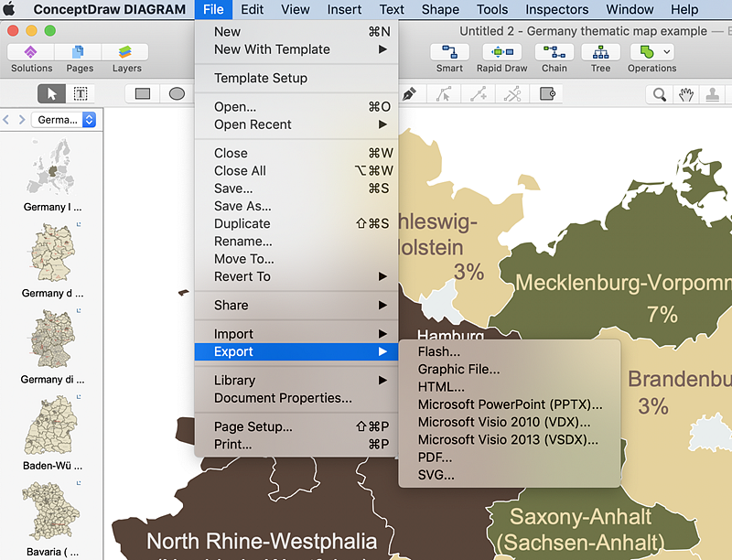Select the rectangle shape tool
Screen dimensions: 732x560
(143, 94)
